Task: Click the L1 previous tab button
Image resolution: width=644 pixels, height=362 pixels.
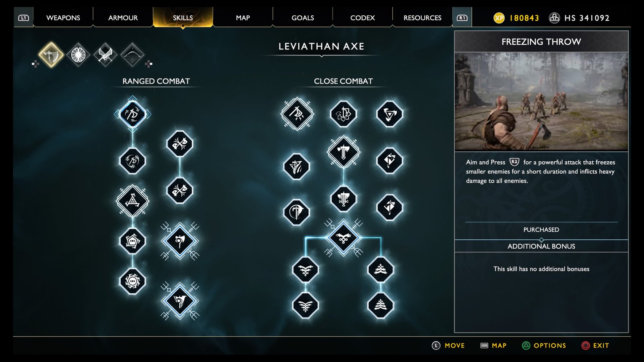Action: 24,18
